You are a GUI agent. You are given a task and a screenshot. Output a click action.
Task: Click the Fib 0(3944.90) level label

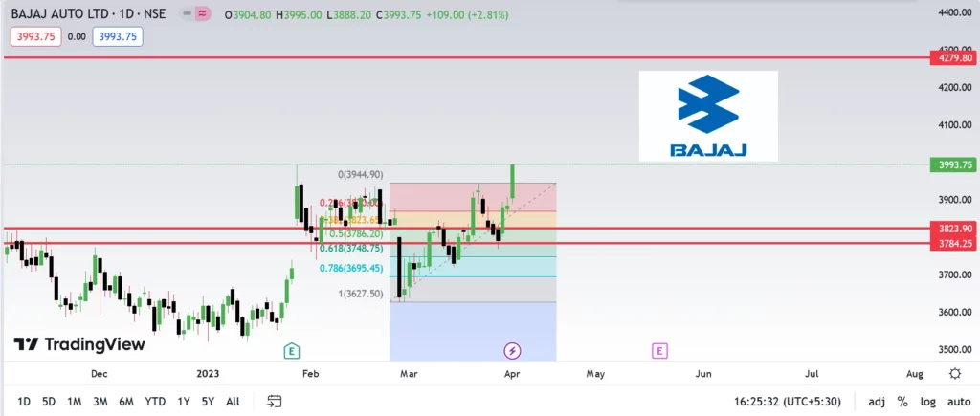tap(361, 175)
